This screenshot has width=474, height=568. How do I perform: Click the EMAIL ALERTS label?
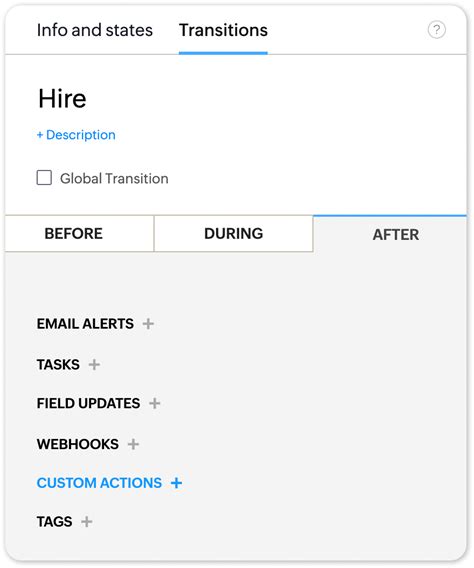click(85, 323)
